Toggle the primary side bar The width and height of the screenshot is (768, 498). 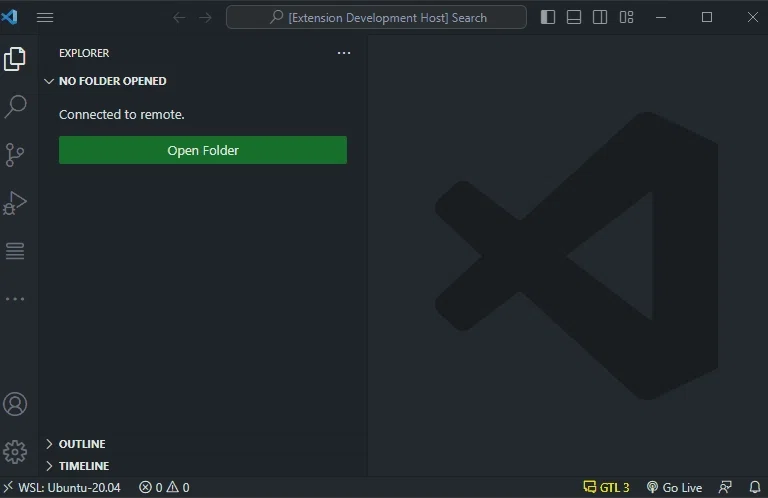pyautogui.click(x=548, y=17)
